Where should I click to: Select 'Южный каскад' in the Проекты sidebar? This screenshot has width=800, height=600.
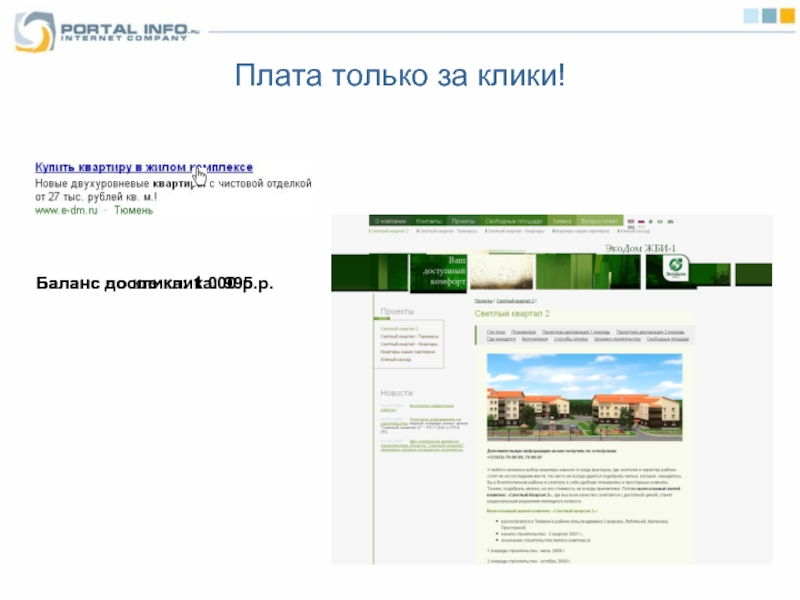pyautogui.click(x=396, y=360)
